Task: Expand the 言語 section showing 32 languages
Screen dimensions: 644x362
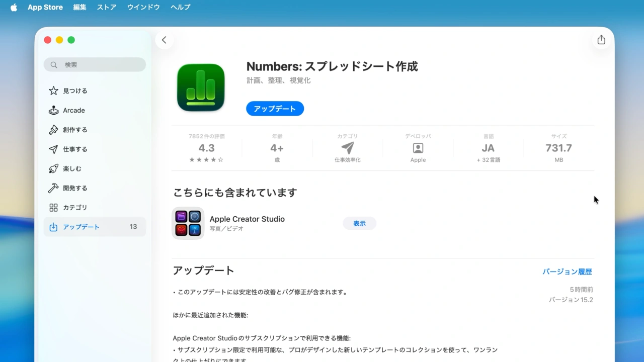Action: click(x=488, y=148)
